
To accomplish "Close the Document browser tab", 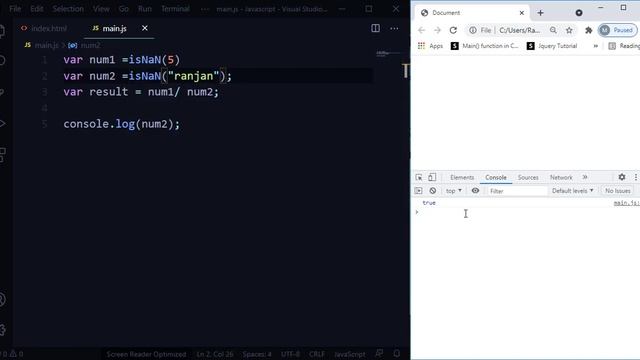I will [522, 13].
